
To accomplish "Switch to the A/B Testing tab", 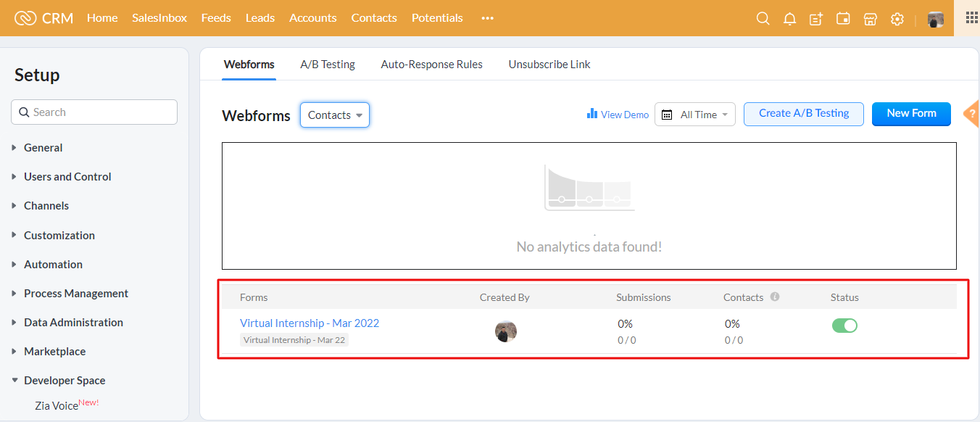I will [x=328, y=65].
